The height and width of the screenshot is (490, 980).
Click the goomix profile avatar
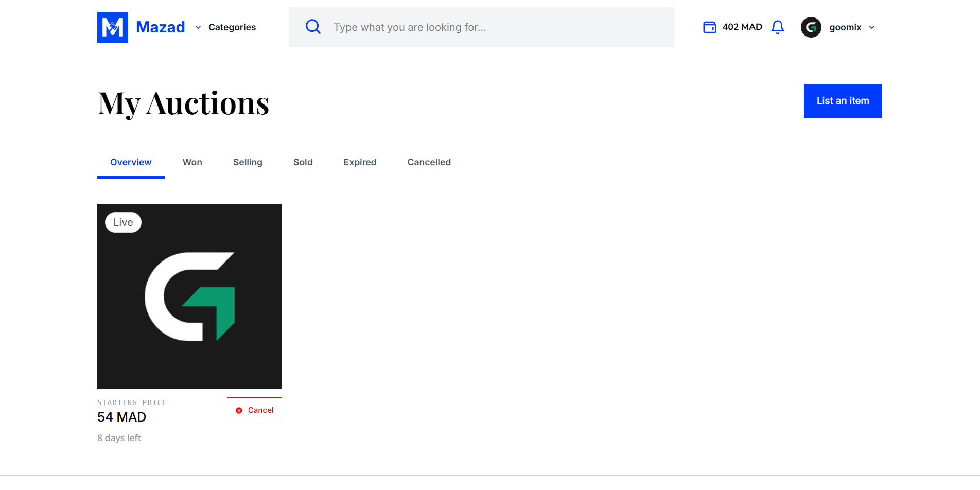coord(811,27)
